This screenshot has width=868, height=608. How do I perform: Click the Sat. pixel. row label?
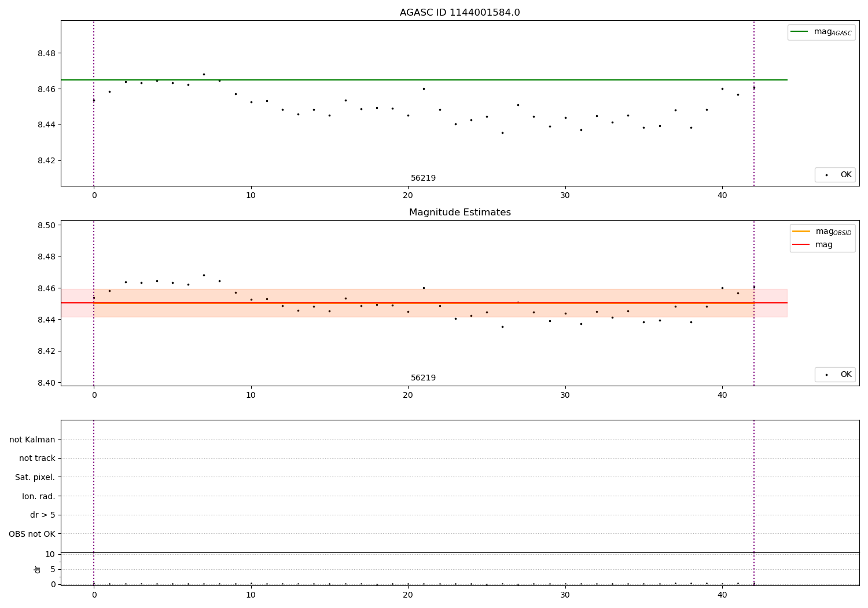pos(35,477)
